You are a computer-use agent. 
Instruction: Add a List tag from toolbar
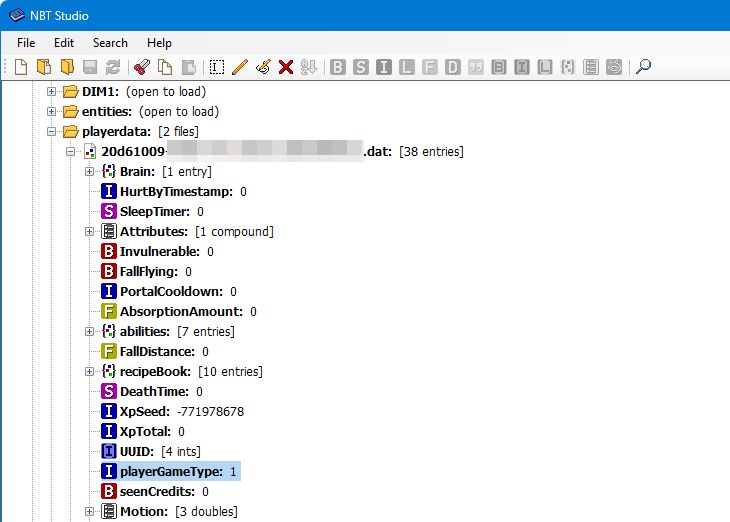click(x=591, y=67)
